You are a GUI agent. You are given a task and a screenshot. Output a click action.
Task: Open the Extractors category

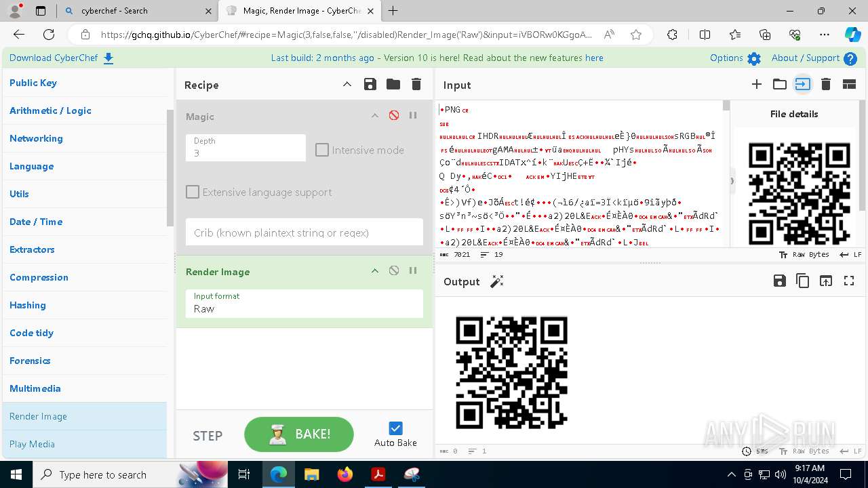pyautogui.click(x=85, y=249)
